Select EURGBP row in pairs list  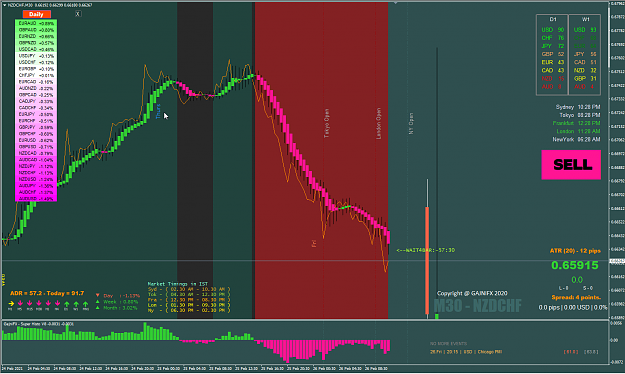(36, 69)
